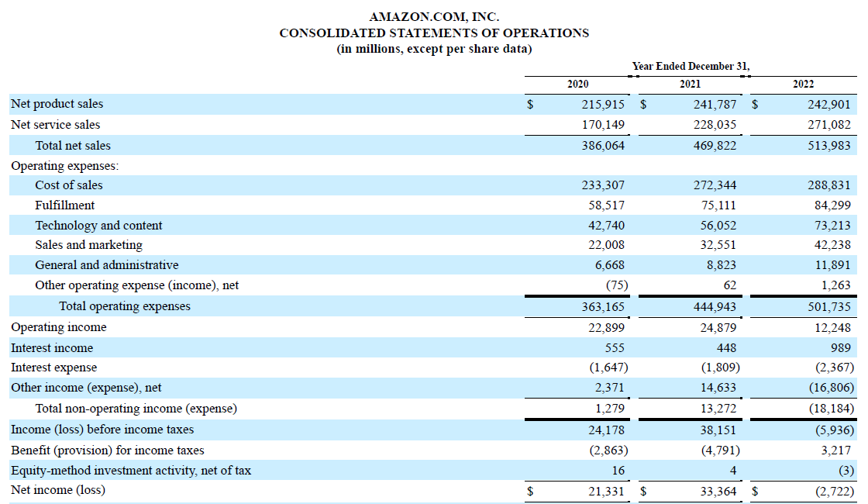Click general and administrative value 11,891

[832, 265]
